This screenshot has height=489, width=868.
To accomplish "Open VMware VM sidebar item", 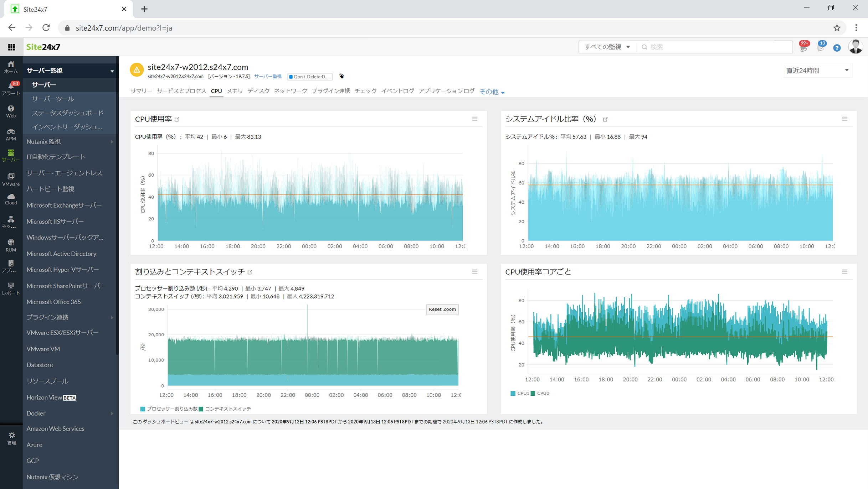I will (x=43, y=349).
